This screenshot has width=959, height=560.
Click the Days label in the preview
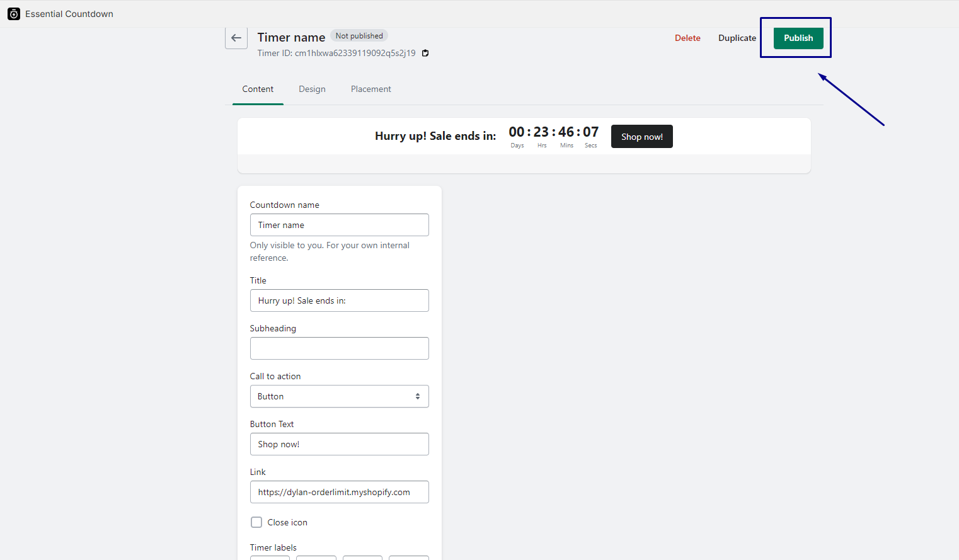[x=517, y=146]
